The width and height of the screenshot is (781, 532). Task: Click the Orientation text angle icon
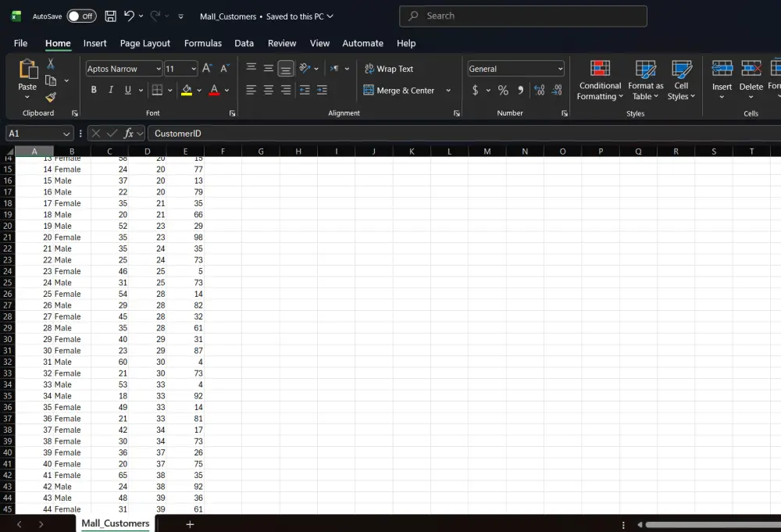305,68
